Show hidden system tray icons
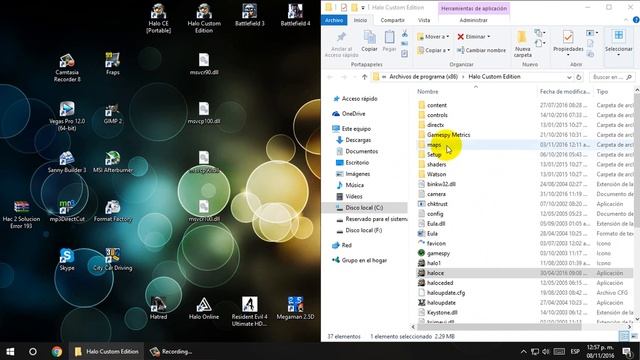 [524, 351]
